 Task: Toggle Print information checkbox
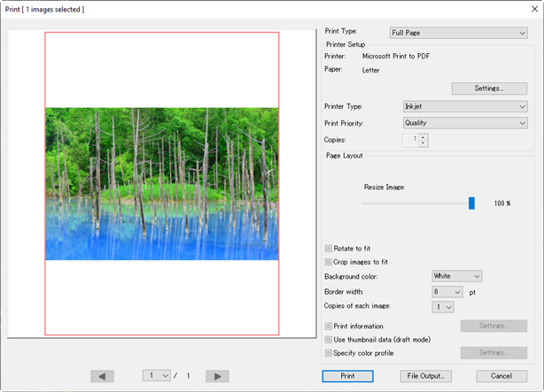(328, 327)
